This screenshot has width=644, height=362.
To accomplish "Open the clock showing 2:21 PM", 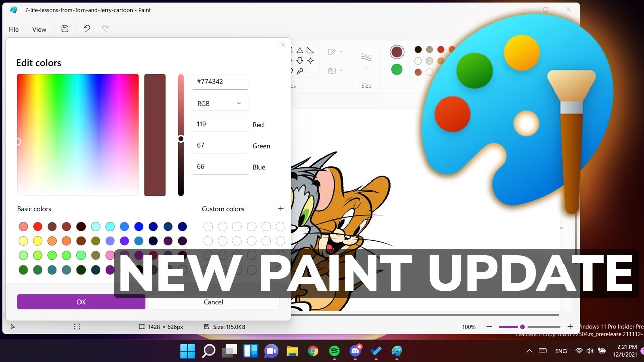I will point(626,351).
